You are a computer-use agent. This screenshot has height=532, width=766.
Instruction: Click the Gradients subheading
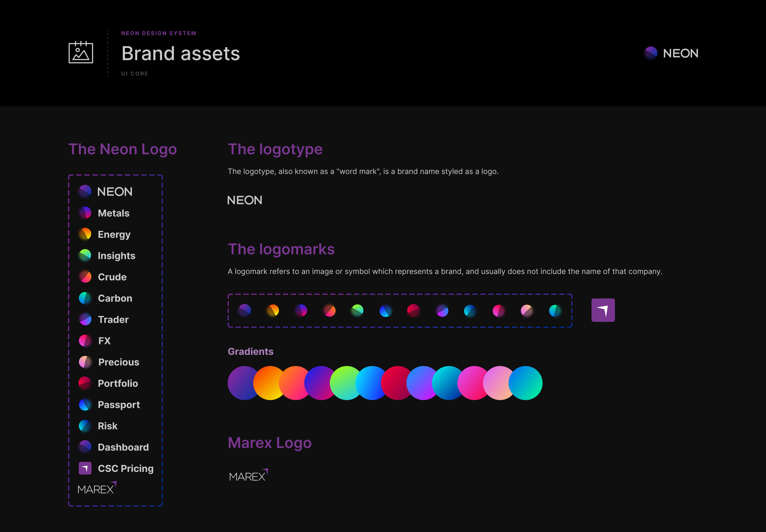click(251, 351)
